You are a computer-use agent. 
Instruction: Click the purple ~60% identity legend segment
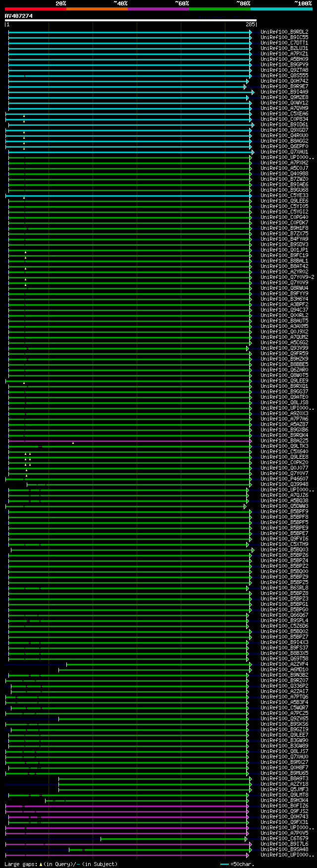(158, 9)
